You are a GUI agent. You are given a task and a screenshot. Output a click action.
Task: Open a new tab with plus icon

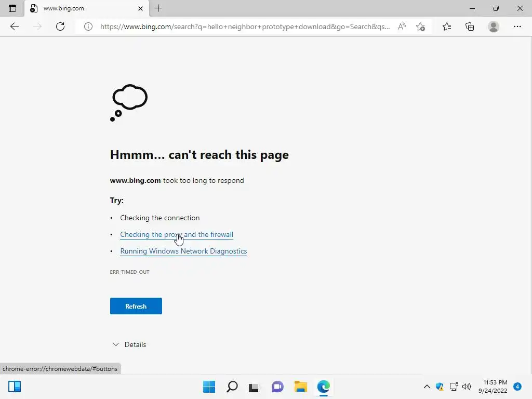pyautogui.click(x=158, y=8)
